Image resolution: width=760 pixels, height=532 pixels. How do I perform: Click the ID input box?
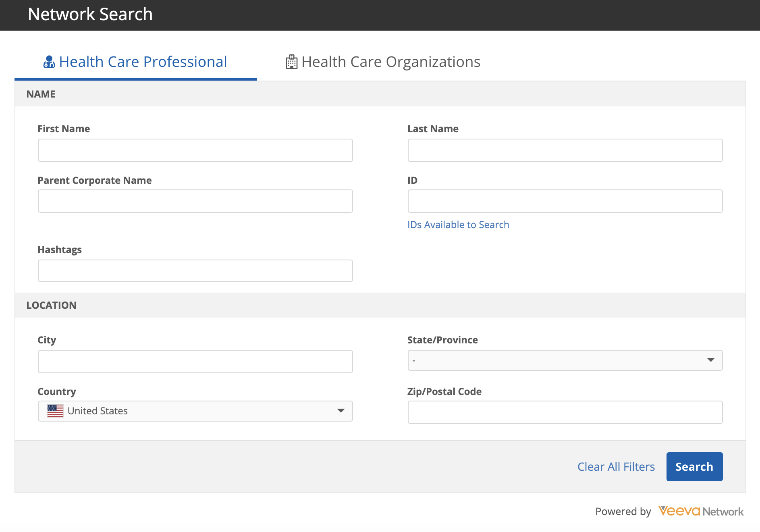point(565,201)
